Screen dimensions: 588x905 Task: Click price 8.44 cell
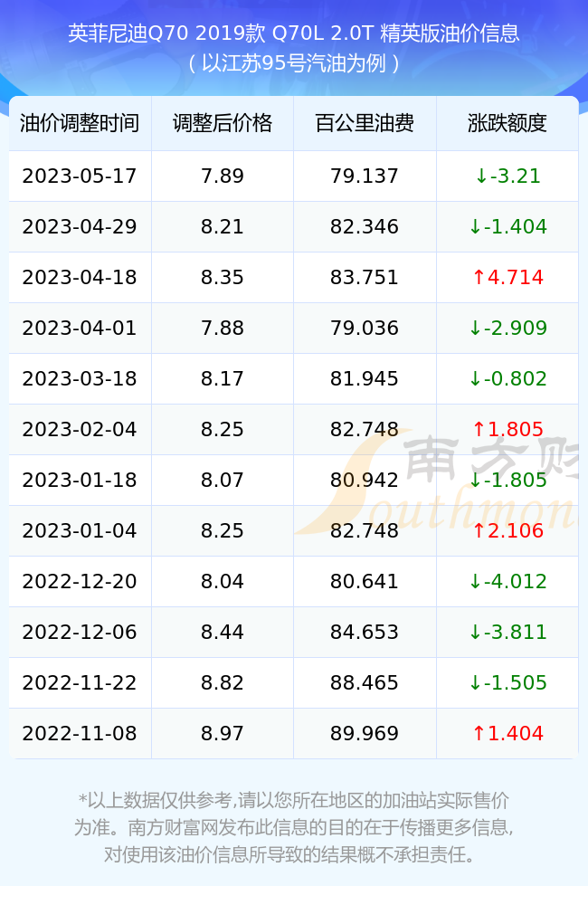pyautogui.click(x=223, y=633)
